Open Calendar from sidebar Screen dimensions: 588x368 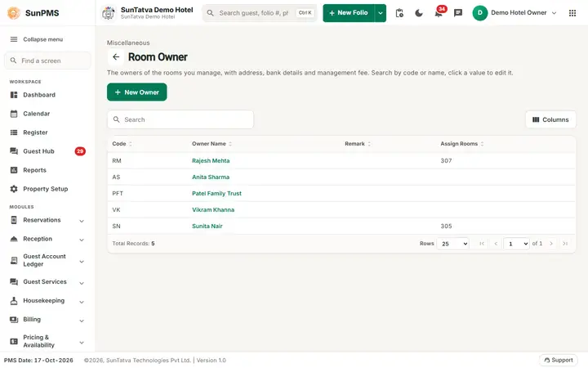tap(47, 114)
